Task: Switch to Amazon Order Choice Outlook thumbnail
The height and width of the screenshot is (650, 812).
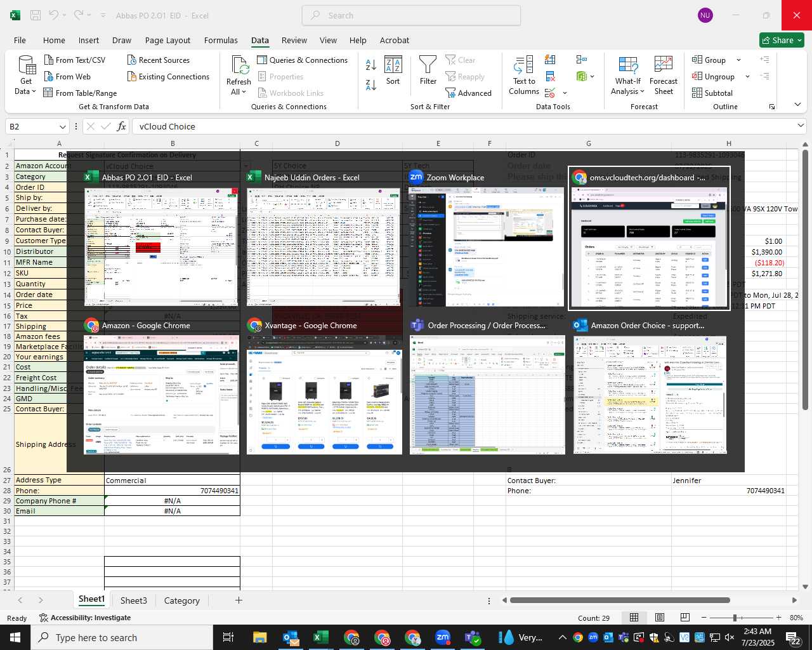Action: click(650, 387)
